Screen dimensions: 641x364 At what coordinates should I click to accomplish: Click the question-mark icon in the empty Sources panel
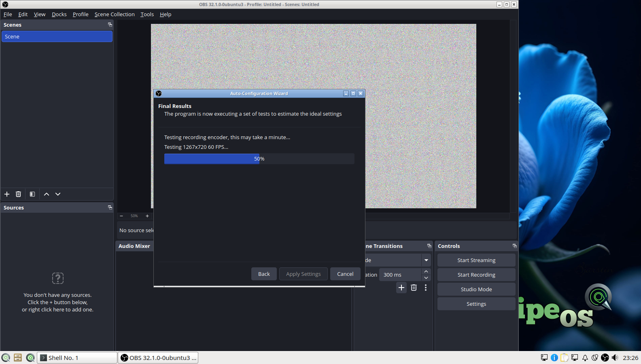click(58, 278)
